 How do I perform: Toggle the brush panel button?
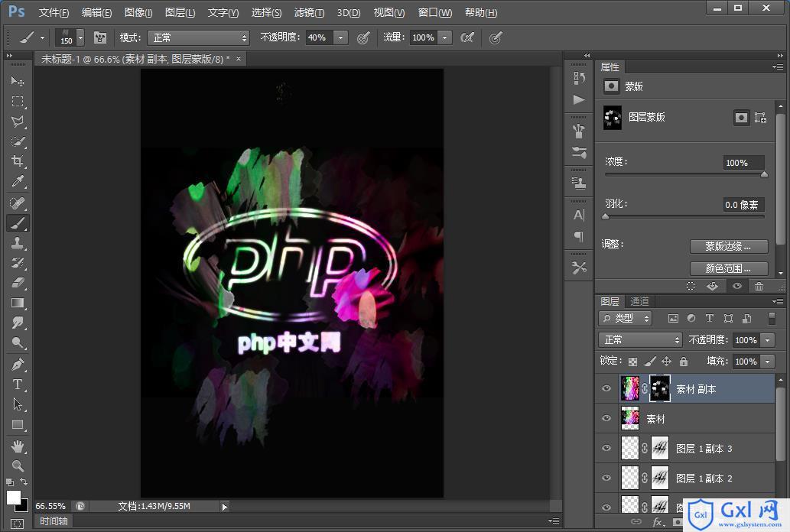(100, 37)
